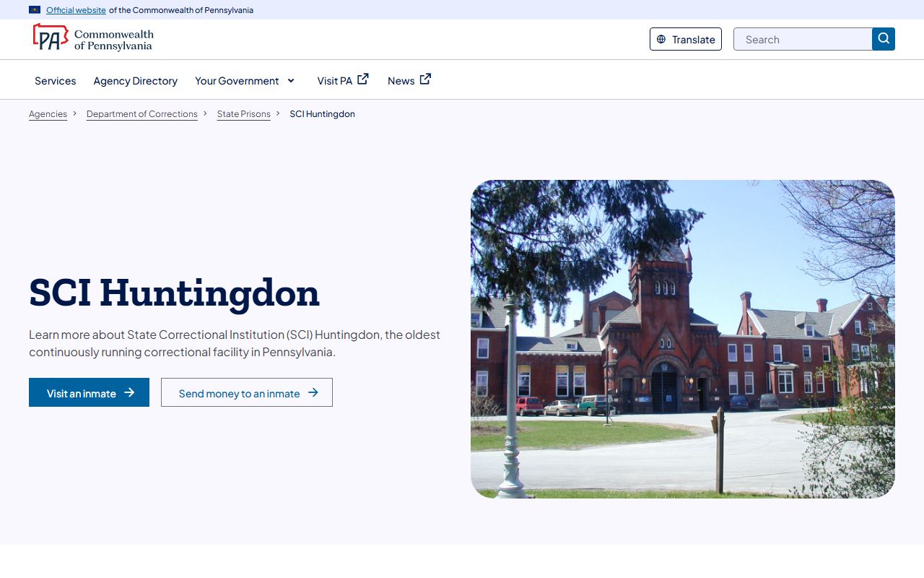Click the Pennsylvania flag icon in top banner
This screenshot has width=924, height=578.
tap(35, 10)
